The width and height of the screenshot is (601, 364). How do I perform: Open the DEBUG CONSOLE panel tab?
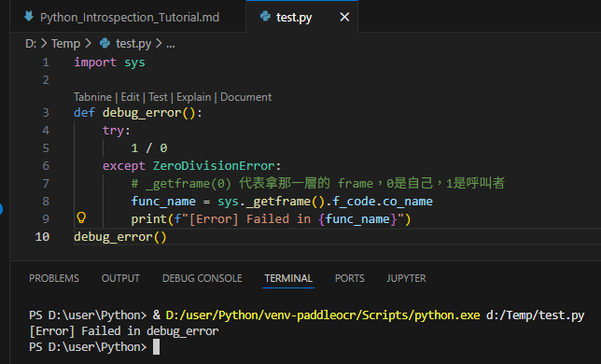202,278
